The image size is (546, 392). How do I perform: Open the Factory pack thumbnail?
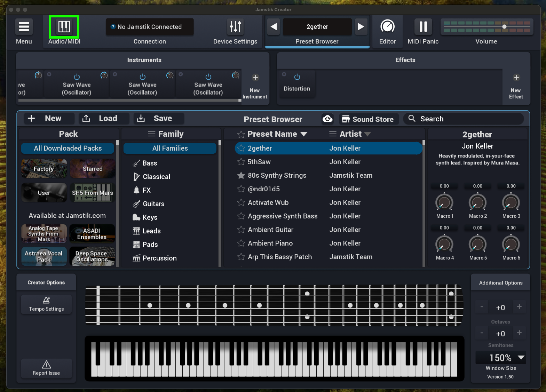click(x=44, y=169)
